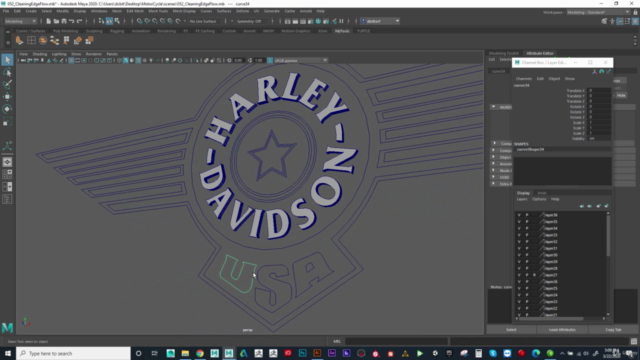Open viewport Shading menu
The height and width of the screenshot is (360, 640).
tap(40, 54)
